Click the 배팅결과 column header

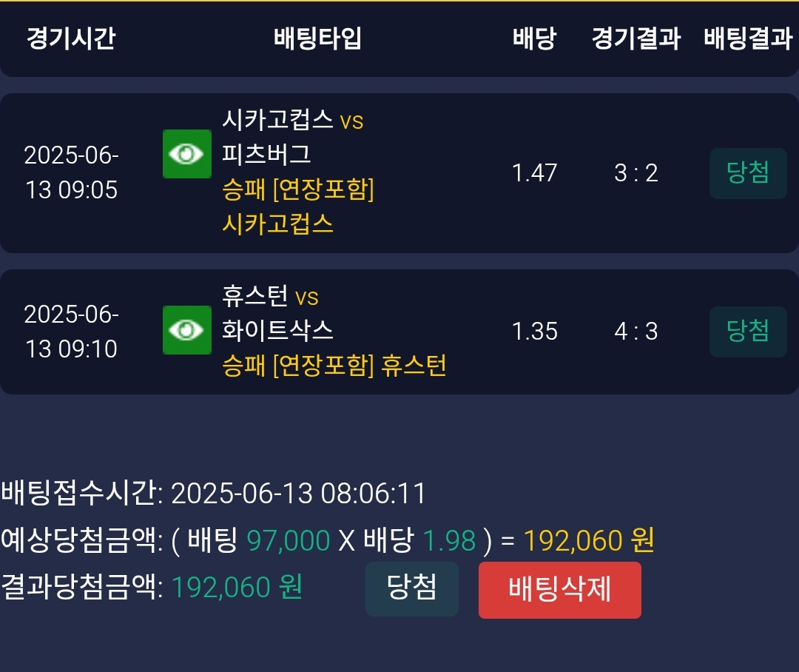point(748,38)
